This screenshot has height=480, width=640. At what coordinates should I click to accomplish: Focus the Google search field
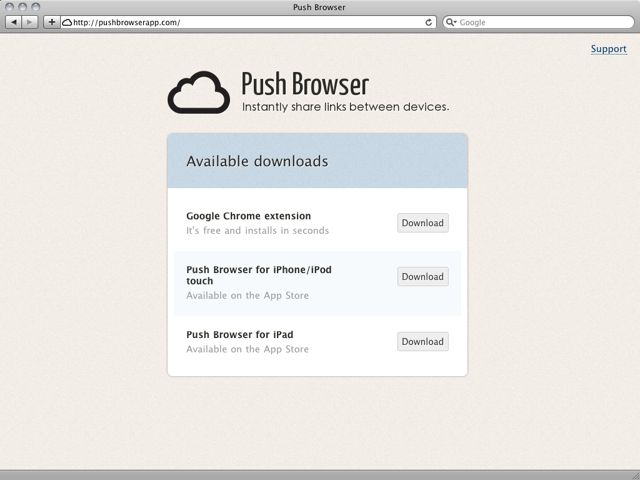[x=538, y=22]
